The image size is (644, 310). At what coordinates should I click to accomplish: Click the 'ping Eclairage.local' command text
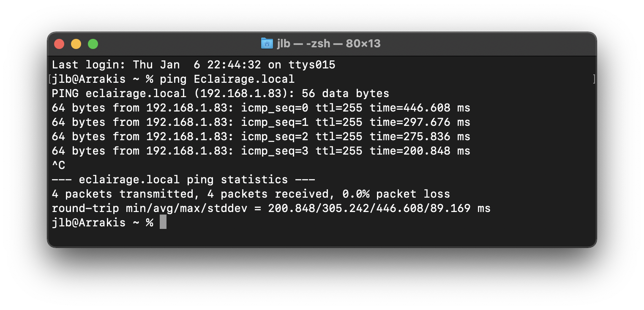(227, 79)
